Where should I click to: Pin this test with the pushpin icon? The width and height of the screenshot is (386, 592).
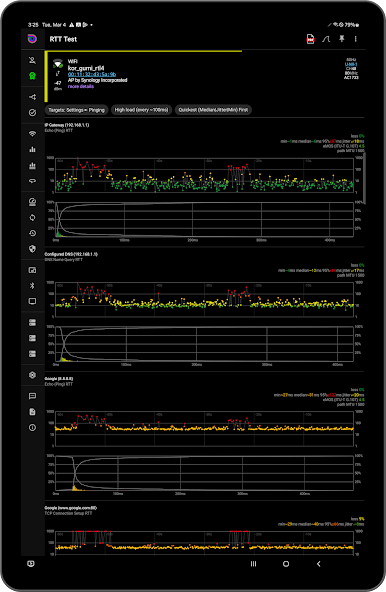341,39
